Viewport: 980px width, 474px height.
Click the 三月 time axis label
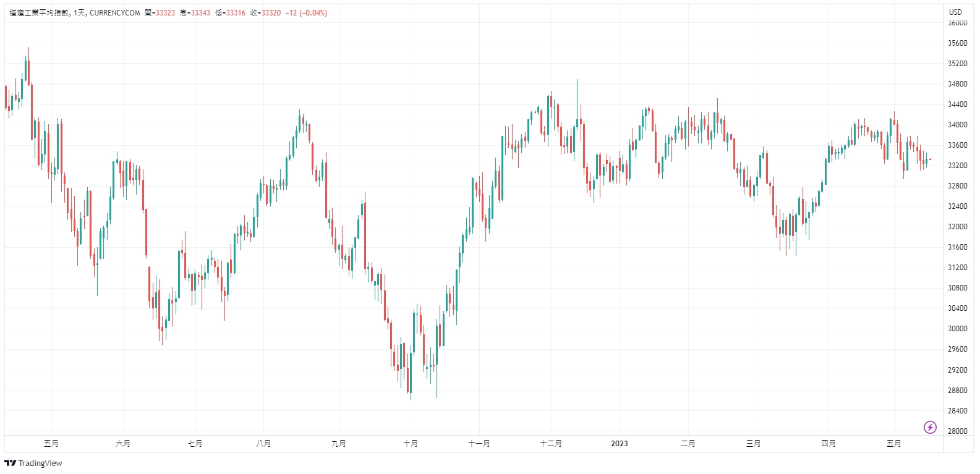coord(753,444)
